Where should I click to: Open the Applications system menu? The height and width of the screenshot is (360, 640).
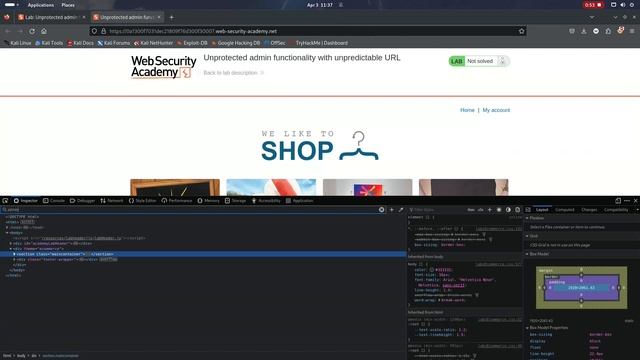click(x=40, y=5)
